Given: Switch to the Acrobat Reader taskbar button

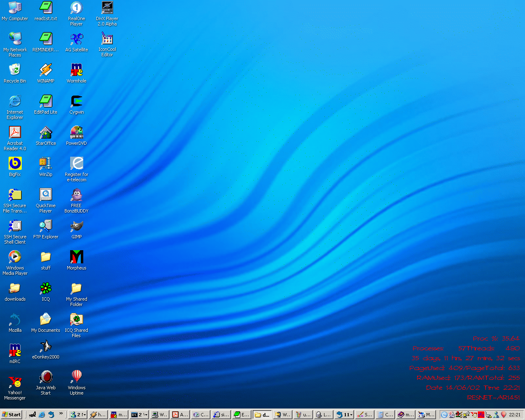Looking at the screenshot, I should 180,415.
